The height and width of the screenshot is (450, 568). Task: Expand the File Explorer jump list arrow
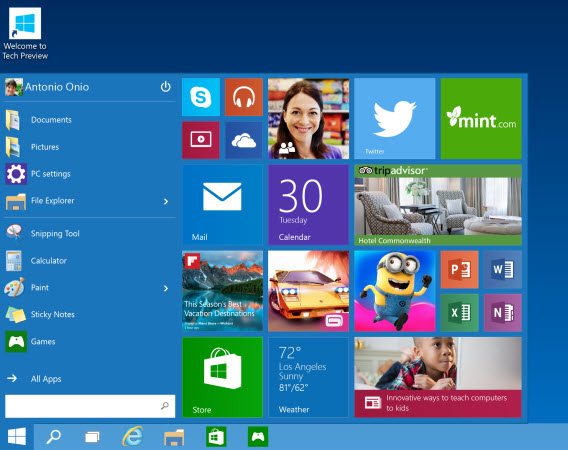coord(166,201)
